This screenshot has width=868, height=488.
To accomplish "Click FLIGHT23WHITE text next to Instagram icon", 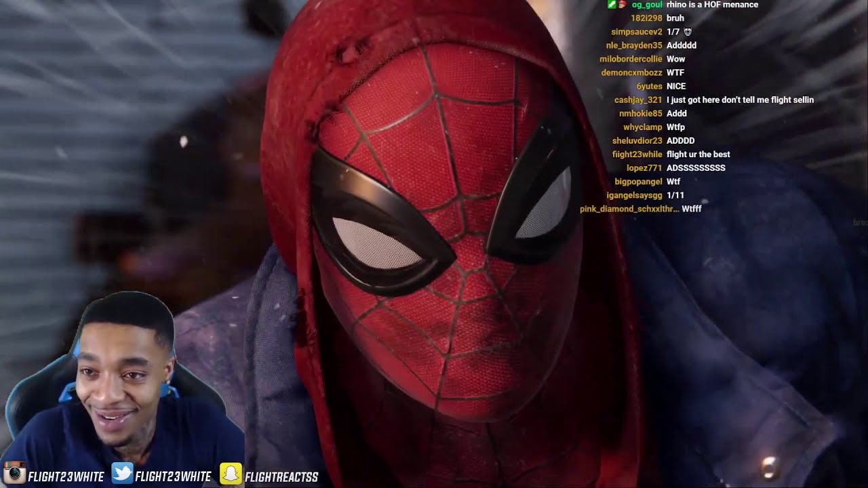I will [66, 477].
